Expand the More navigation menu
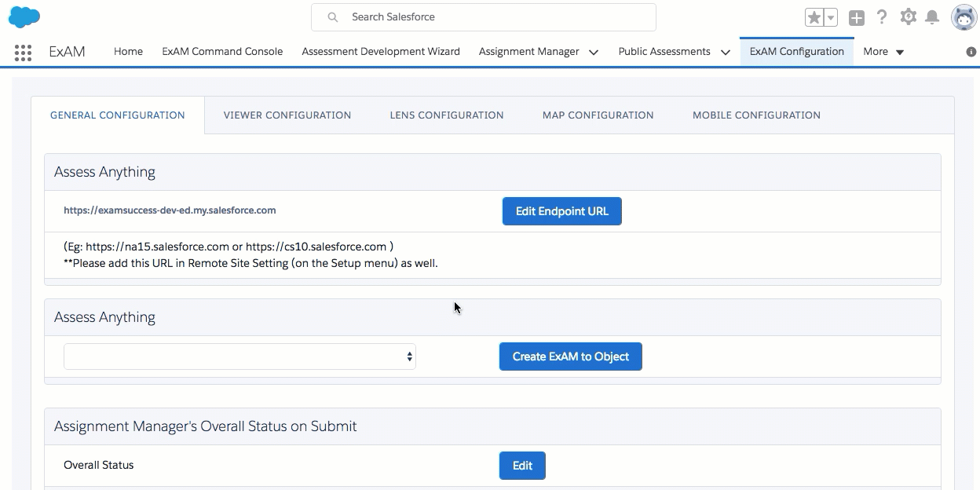This screenshot has width=980, height=490. coord(883,52)
